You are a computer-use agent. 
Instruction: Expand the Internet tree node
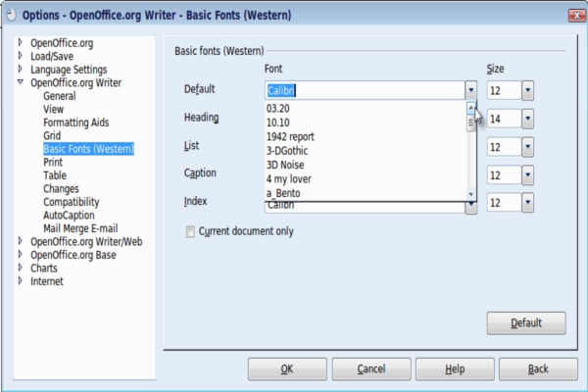click(21, 280)
